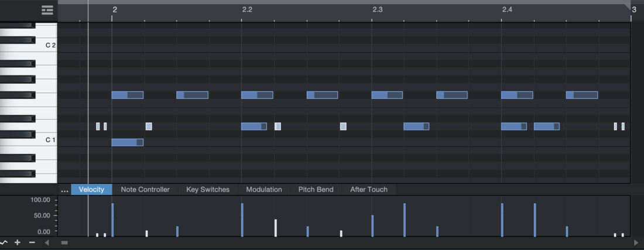Select the Modulation tab
The image size is (644, 250).
click(x=263, y=190)
